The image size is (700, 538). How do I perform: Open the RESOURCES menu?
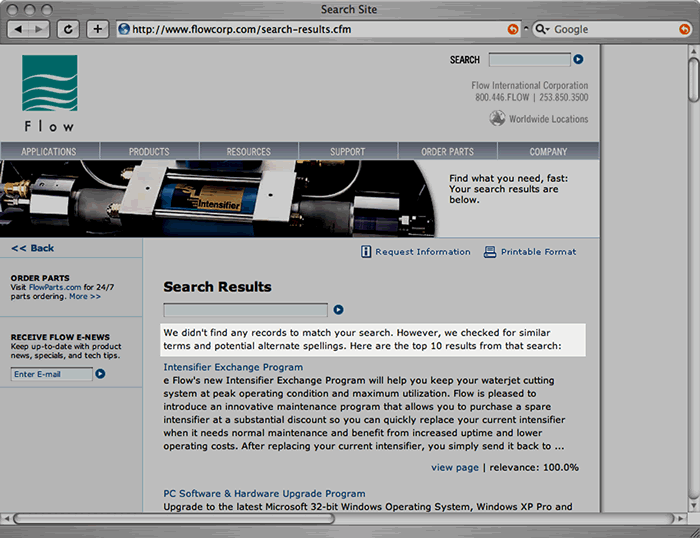click(x=249, y=152)
